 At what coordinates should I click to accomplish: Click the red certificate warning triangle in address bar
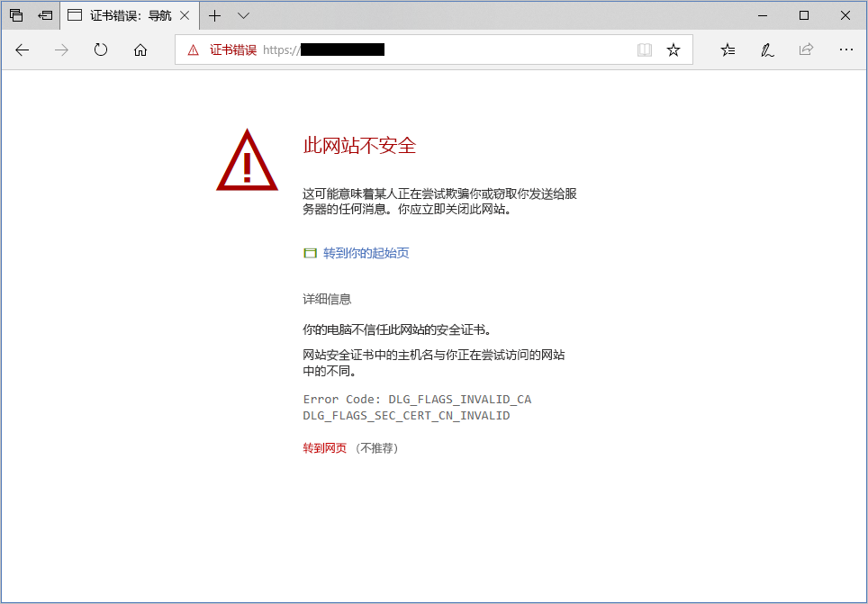[x=193, y=50]
